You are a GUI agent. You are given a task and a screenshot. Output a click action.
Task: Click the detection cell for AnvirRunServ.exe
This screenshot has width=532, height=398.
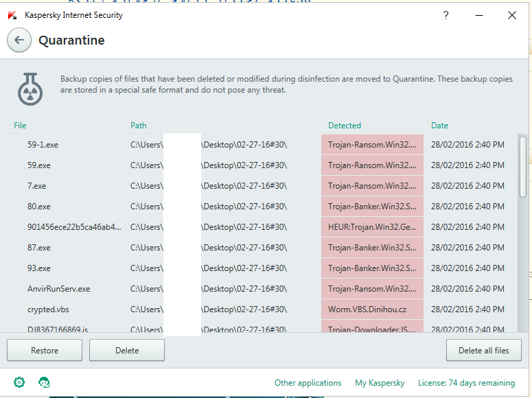[372, 289]
